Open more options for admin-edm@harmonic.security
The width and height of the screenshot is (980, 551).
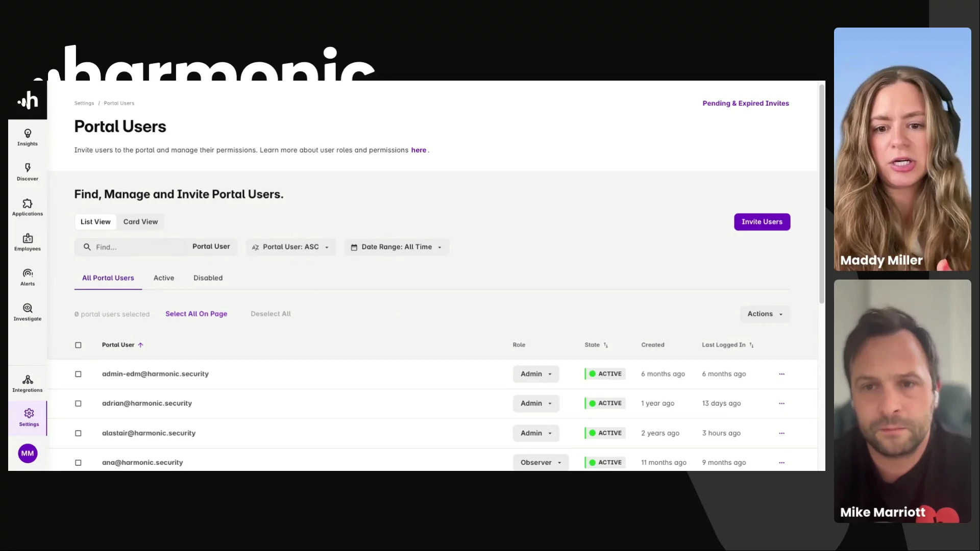[781, 374]
